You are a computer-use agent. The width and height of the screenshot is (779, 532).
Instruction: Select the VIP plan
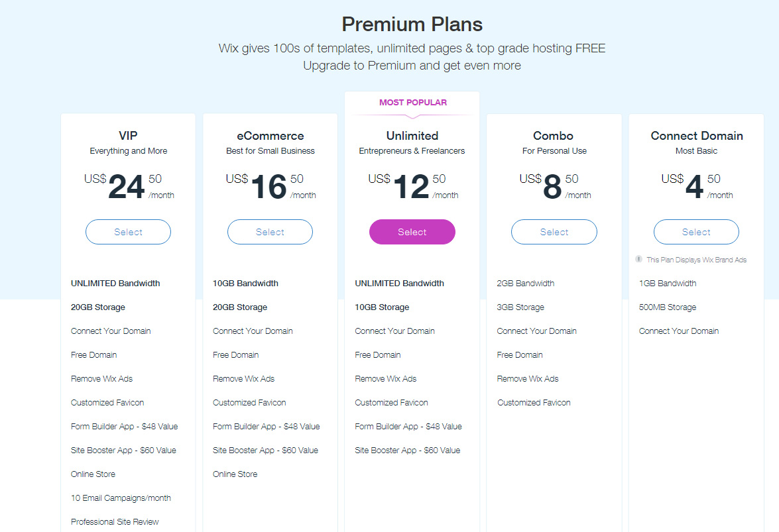(x=128, y=232)
